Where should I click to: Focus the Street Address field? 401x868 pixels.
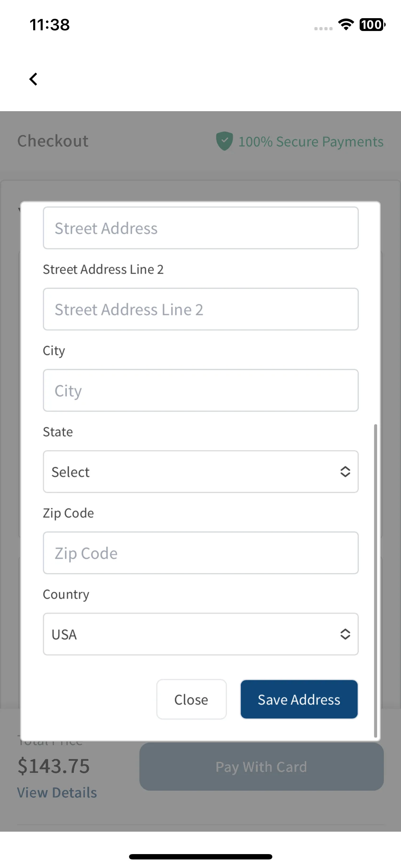pyautogui.click(x=201, y=228)
